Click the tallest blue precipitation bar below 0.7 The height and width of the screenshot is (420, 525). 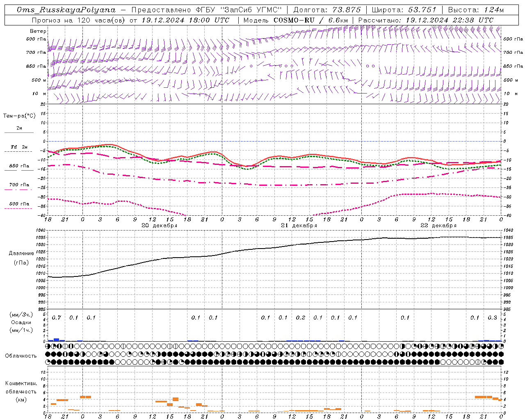[57, 340]
